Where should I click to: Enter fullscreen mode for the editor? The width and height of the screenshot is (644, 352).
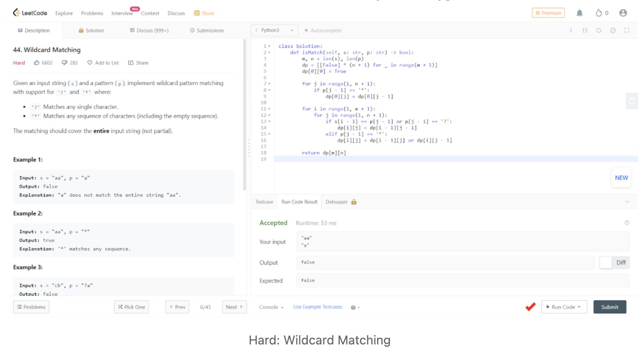(627, 31)
